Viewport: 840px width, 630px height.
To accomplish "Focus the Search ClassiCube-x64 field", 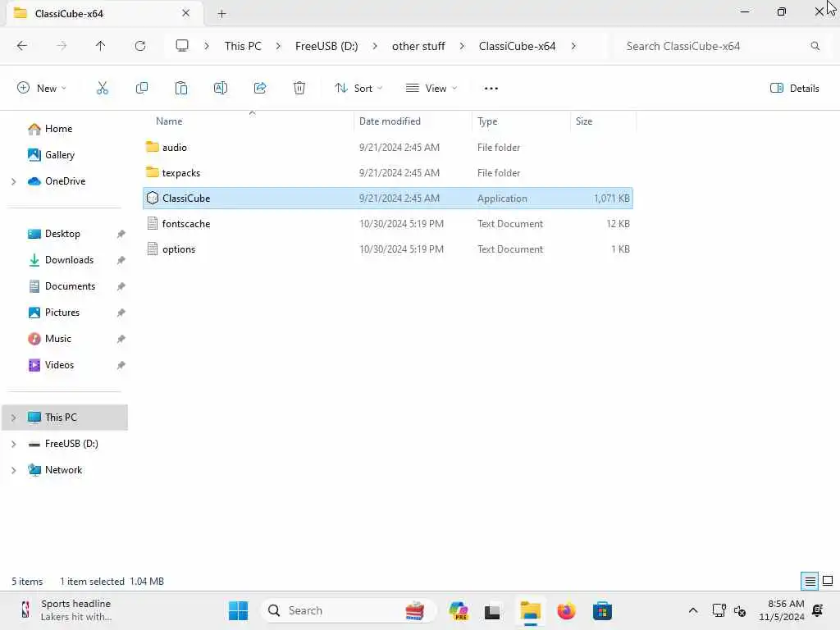I will click(715, 46).
